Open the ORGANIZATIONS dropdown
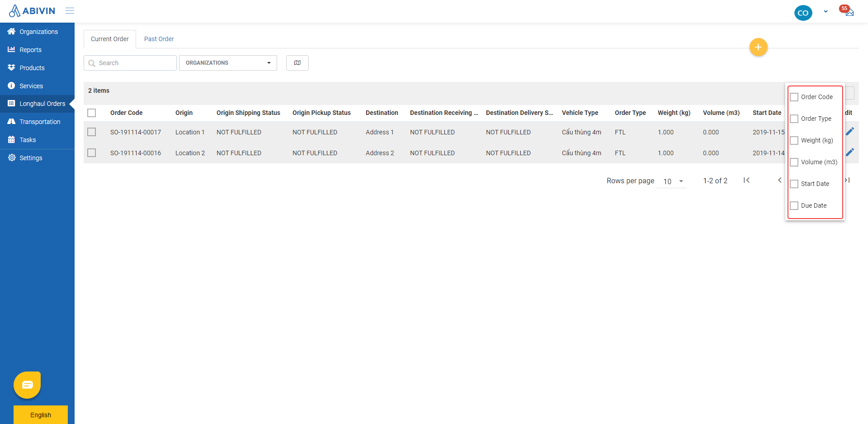Screen dimensions: 868x424 click(x=228, y=63)
